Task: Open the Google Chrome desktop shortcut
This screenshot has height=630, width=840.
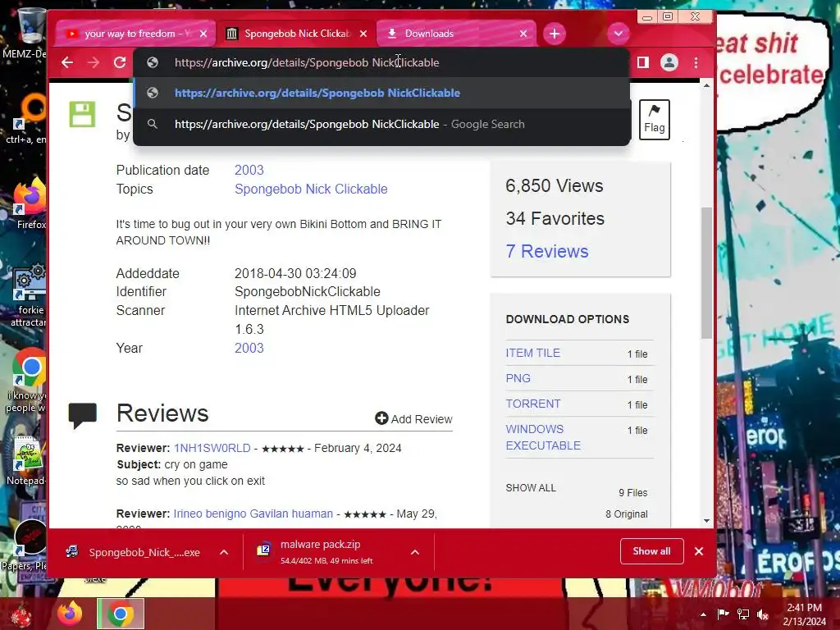Action: point(28,381)
